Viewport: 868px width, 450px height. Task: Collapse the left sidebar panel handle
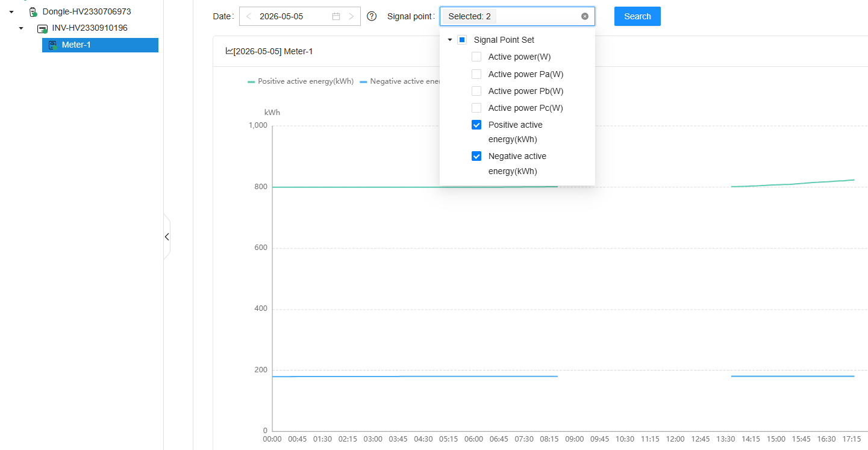(x=167, y=237)
